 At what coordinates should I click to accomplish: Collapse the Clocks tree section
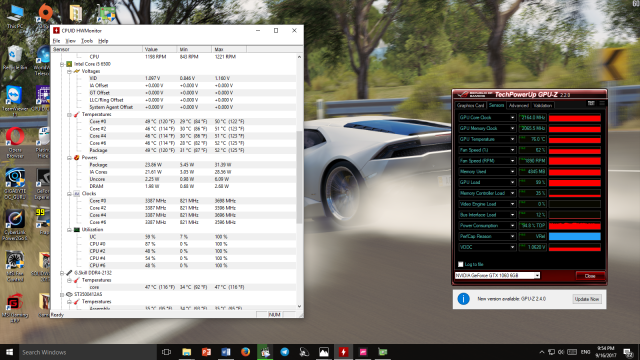pos(69,193)
